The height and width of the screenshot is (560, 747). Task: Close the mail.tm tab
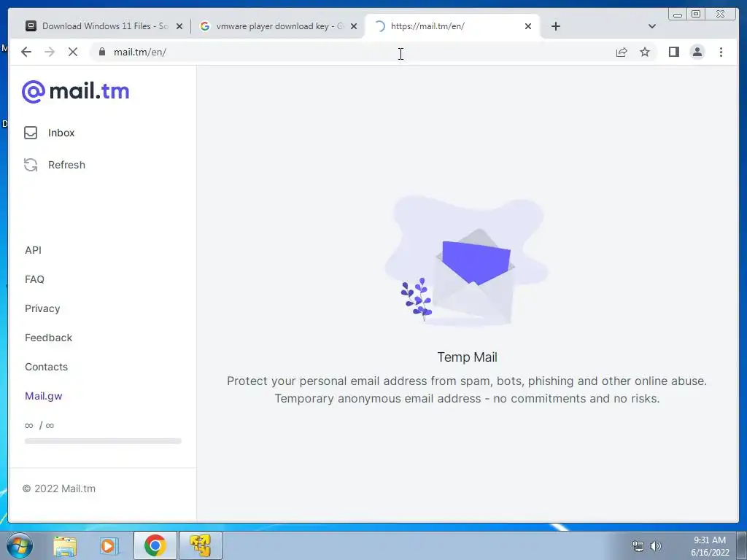tap(528, 26)
